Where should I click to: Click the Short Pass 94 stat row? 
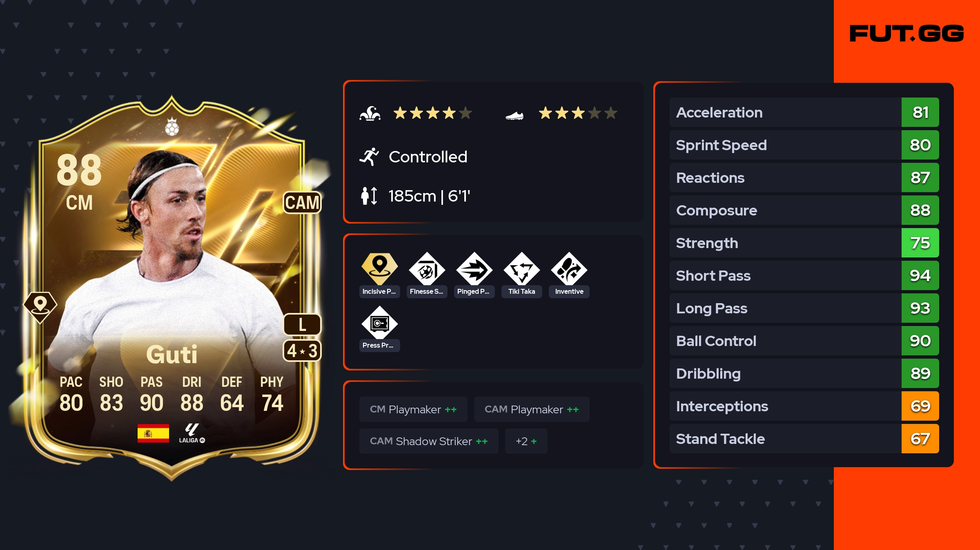(x=804, y=275)
